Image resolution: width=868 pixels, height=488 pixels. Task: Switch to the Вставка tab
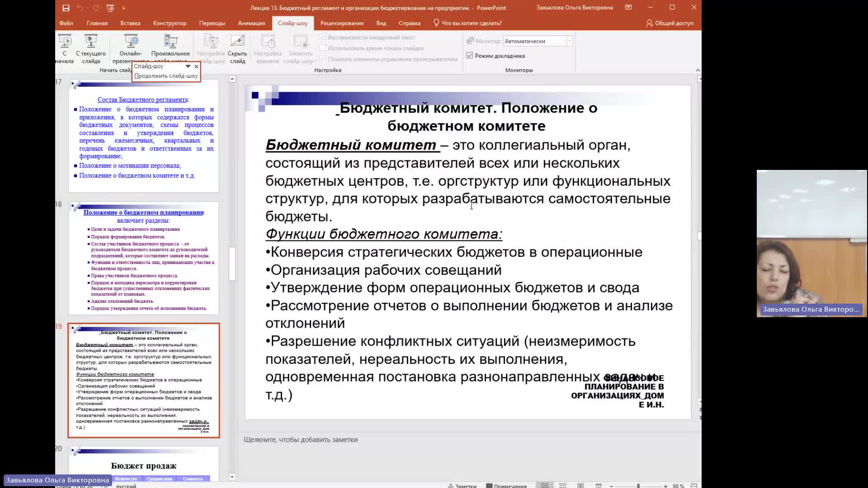click(x=130, y=23)
